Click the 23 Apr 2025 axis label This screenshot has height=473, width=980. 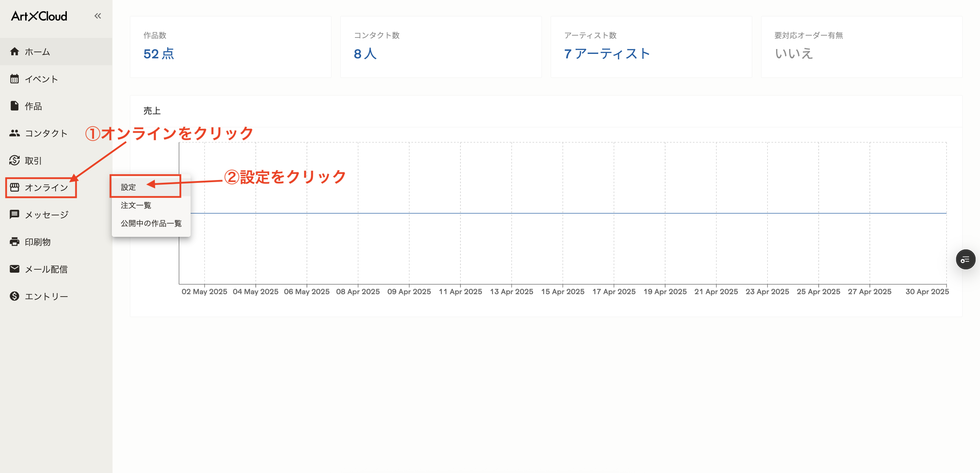tap(767, 292)
